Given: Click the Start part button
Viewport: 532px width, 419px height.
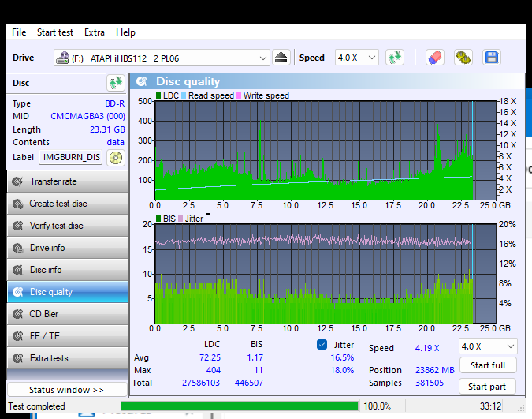Looking at the screenshot, I should tap(487, 387).
